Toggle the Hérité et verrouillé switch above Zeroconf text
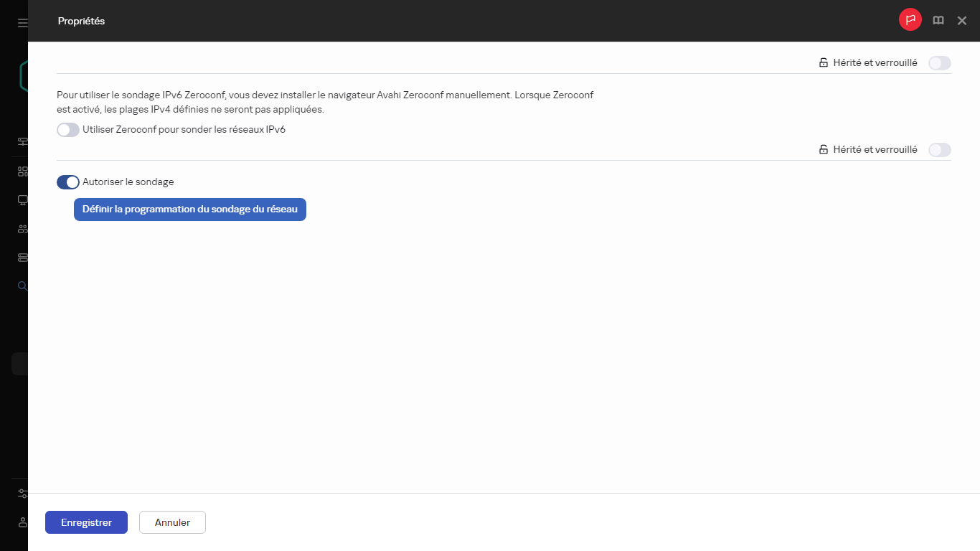Image resolution: width=980 pixels, height=551 pixels. (940, 63)
